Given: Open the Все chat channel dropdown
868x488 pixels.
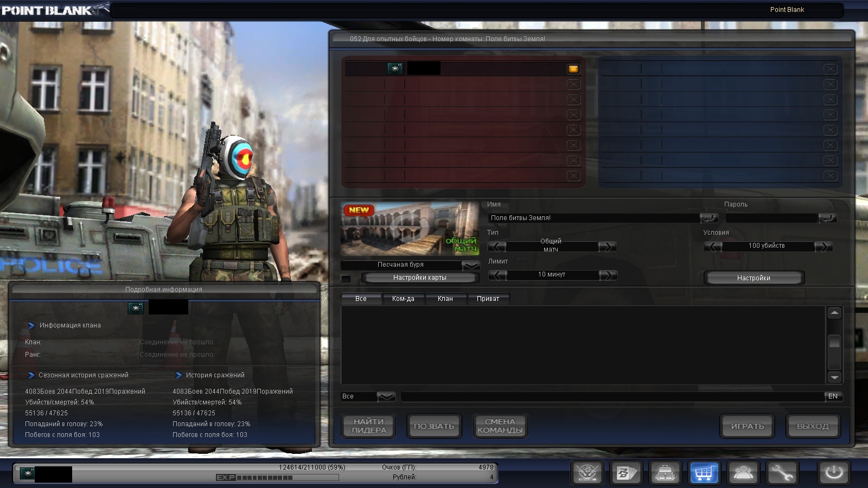Looking at the screenshot, I should tap(386, 397).
